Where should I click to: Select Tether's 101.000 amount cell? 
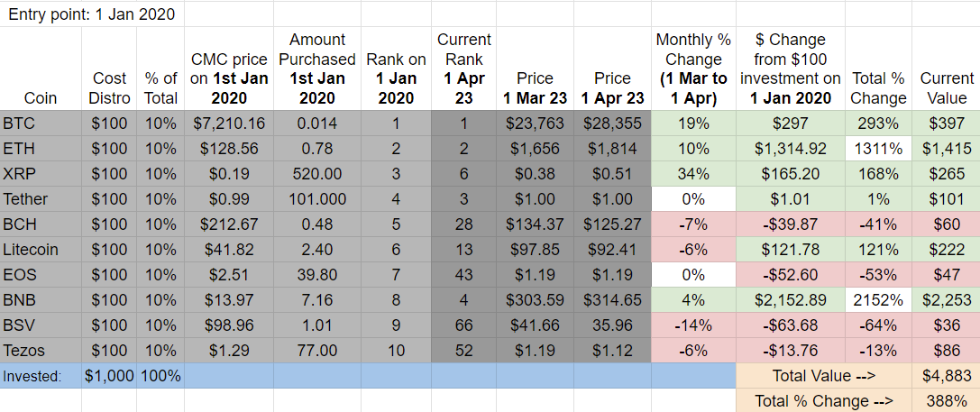(317, 199)
